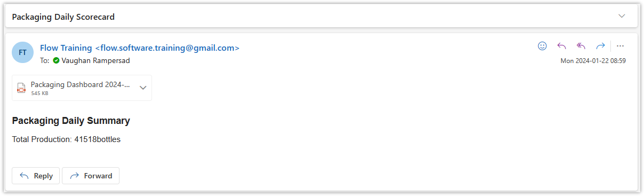The width and height of the screenshot is (644, 196).
Task: React to the message with emoji icon
Action: click(542, 46)
